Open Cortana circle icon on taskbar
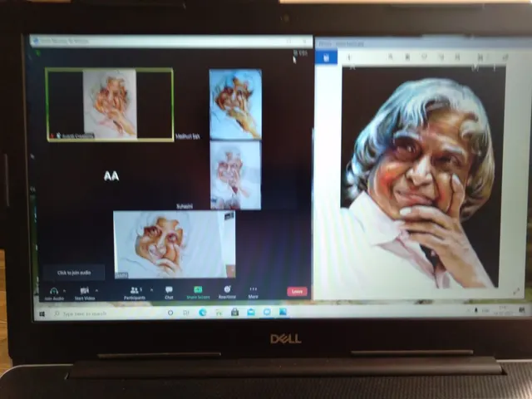Viewport: 532px width, 399px height. 170,313
